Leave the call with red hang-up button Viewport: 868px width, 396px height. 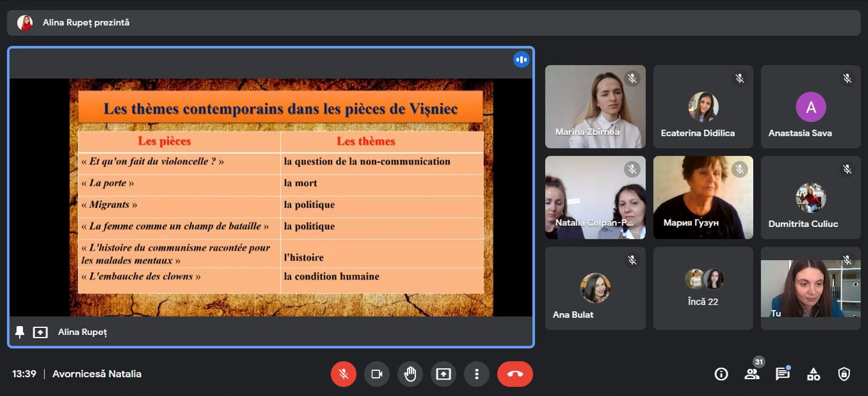tap(515, 374)
